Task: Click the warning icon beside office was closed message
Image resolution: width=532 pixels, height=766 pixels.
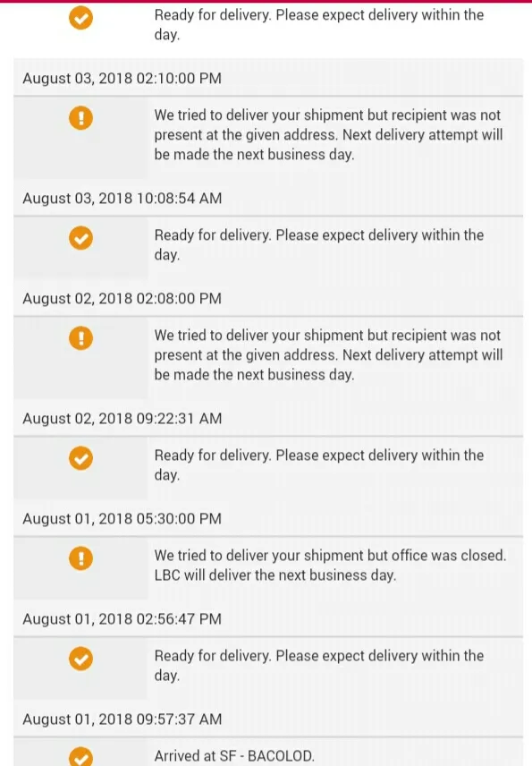Action: point(81,558)
